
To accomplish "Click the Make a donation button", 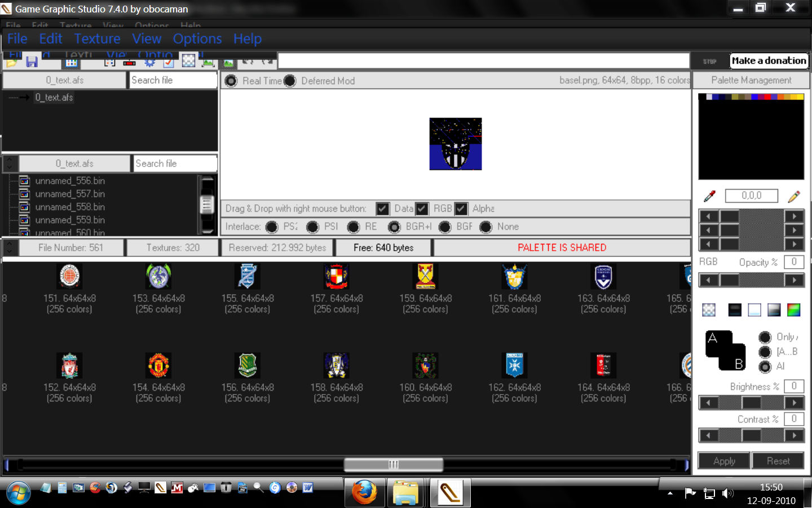I will [x=769, y=61].
